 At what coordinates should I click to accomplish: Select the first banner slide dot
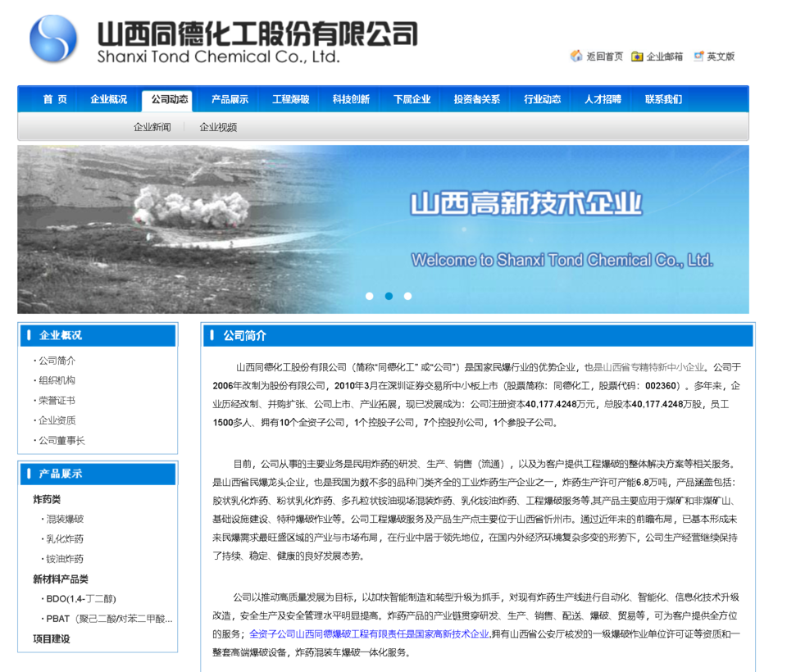370,296
